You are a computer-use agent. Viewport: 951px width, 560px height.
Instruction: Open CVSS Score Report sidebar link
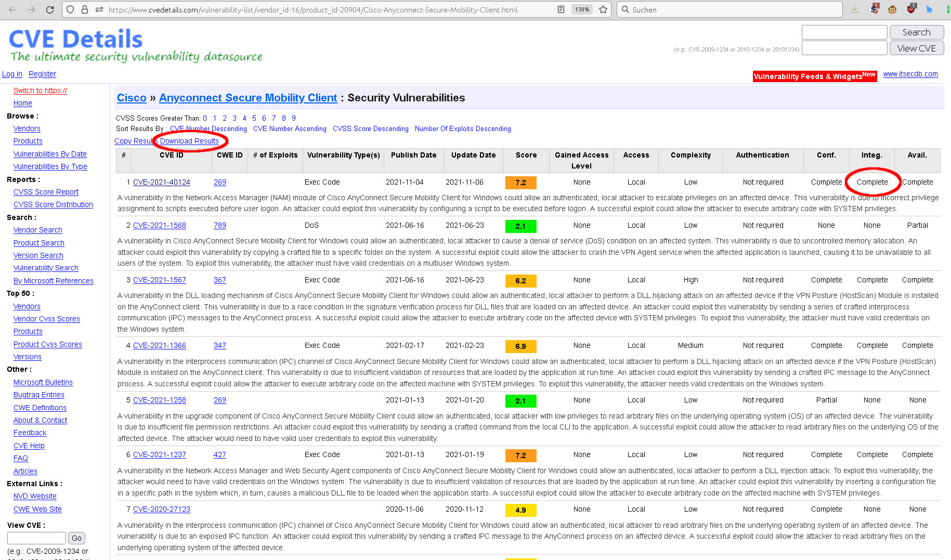46,192
